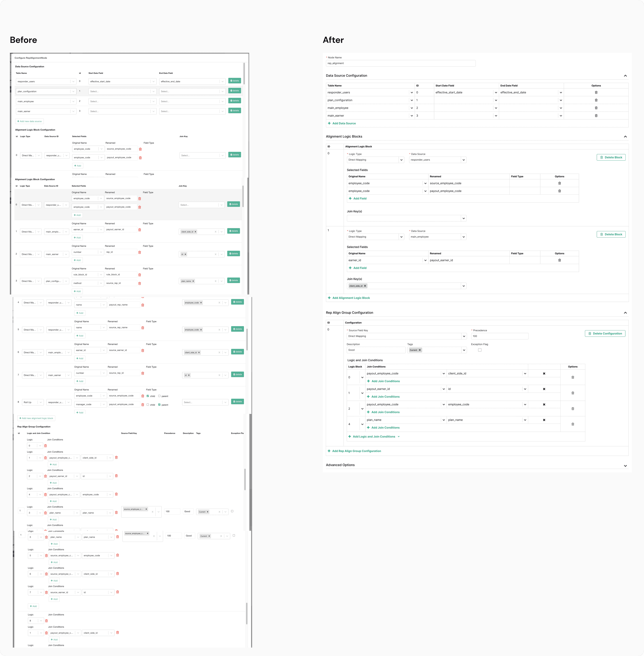Screen dimensions: 644x656
Task: Uncheck parent checkbox for payout_employee_code row
Action: coord(159,405)
